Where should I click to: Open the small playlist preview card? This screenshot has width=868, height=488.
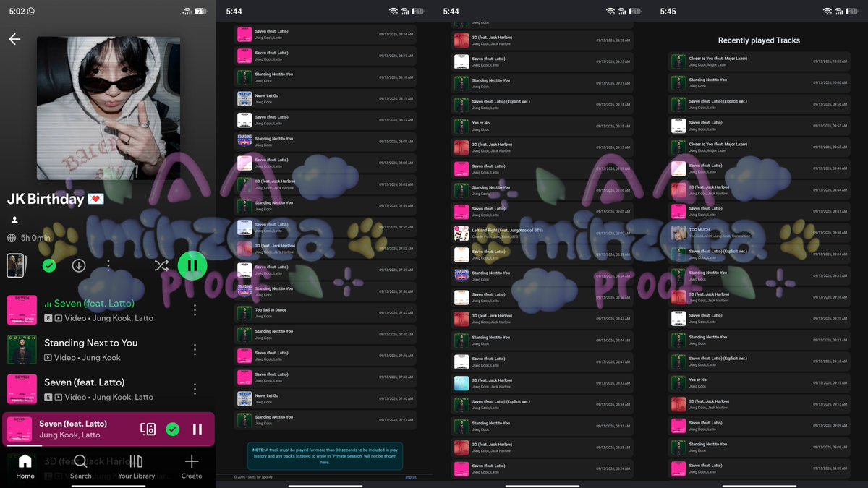point(17,265)
